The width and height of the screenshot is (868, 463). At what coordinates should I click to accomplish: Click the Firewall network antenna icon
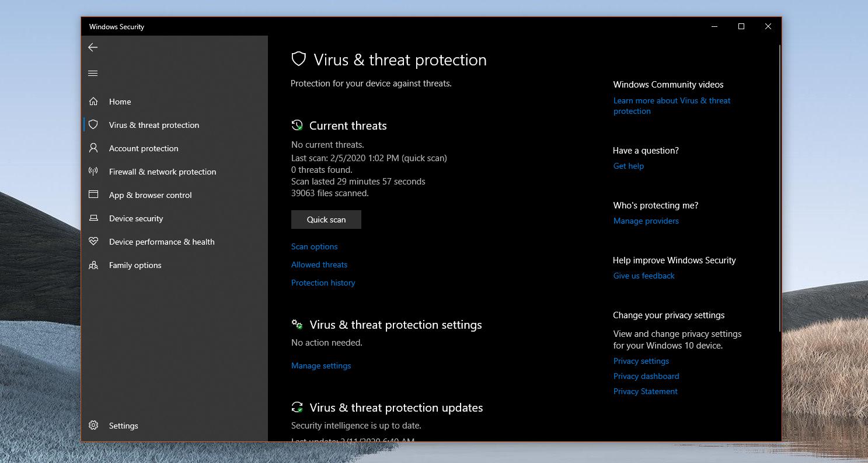[x=93, y=172]
